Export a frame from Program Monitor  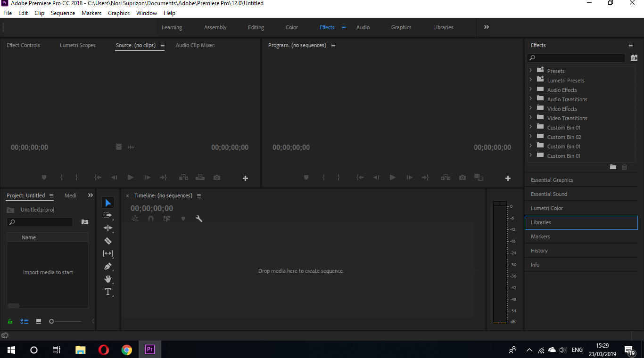(462, 178)
